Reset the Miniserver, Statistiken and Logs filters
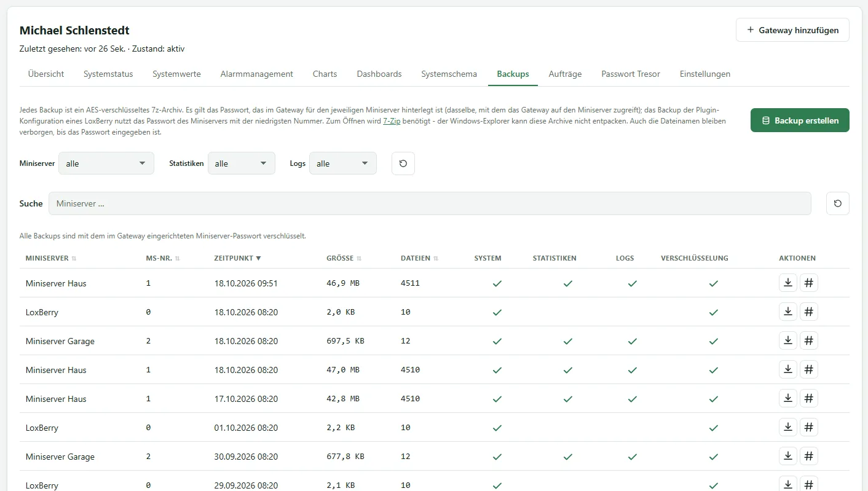The image size is (868, 491). pos(403,163)
